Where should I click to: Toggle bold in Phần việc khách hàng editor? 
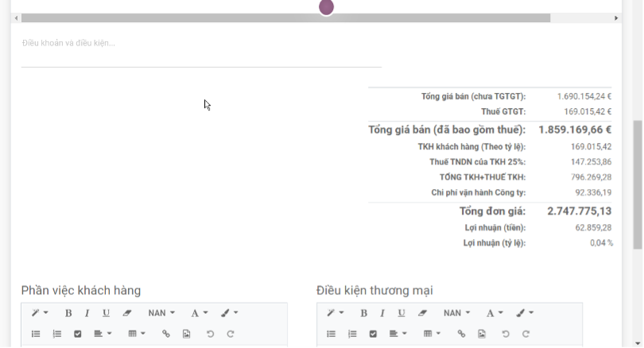68,313
